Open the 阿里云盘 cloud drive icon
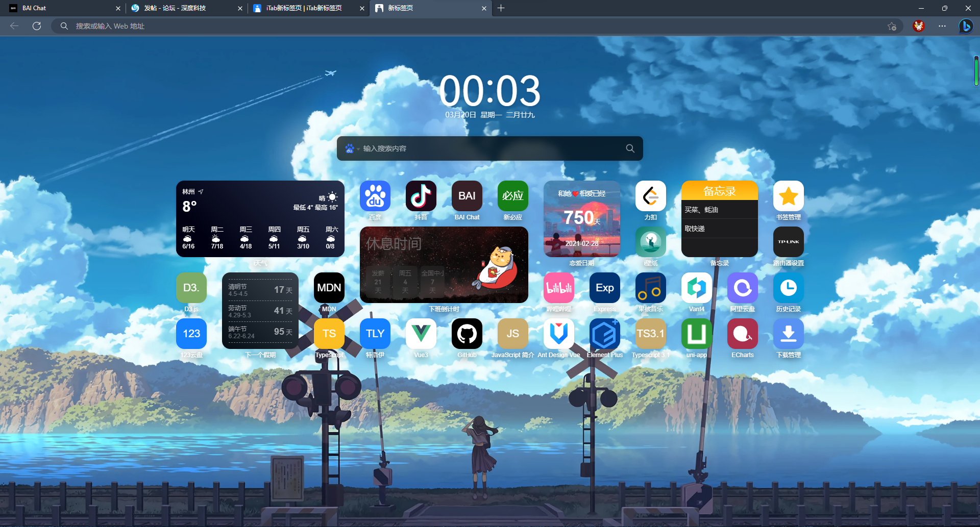The height and width of the screenshot is (527, 980). click(x=742, y=288)
